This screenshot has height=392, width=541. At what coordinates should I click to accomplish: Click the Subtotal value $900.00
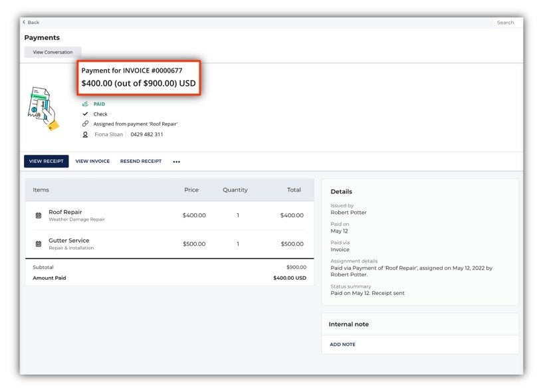296,267
